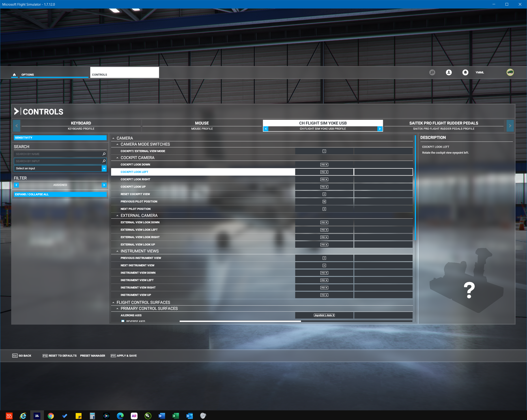Switch to next CH Yoke profile arrow
The image size is (527, 420).
(380, 129)
